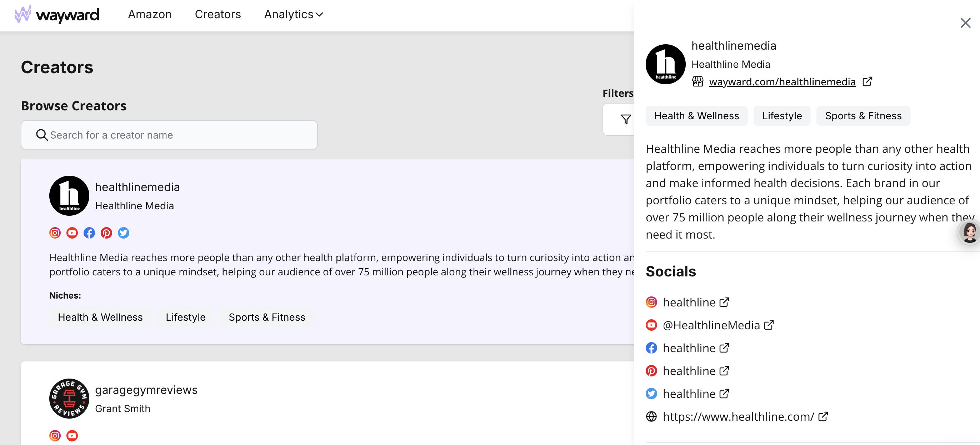
Task: Click Lifestyle tag in side panel
Action: pyautogui.click(x=782, y=116)
